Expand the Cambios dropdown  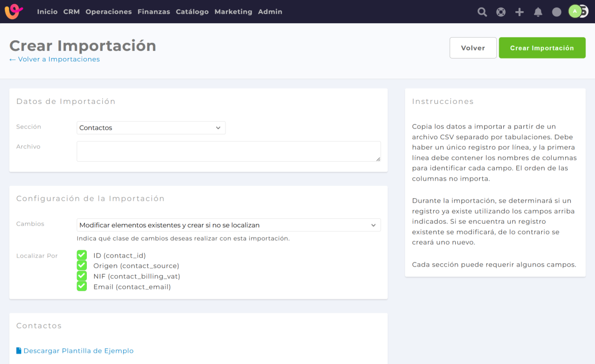point(228,225)
